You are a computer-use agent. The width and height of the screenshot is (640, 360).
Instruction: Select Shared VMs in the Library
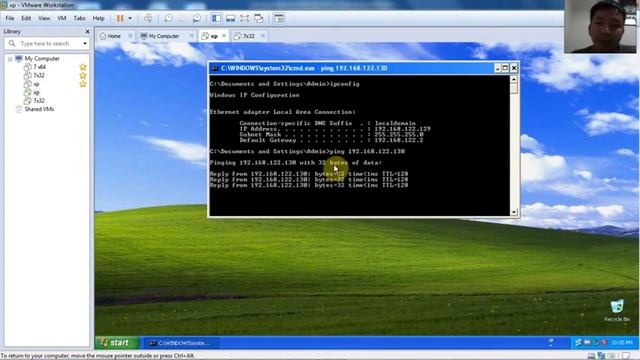click(39, 109)
